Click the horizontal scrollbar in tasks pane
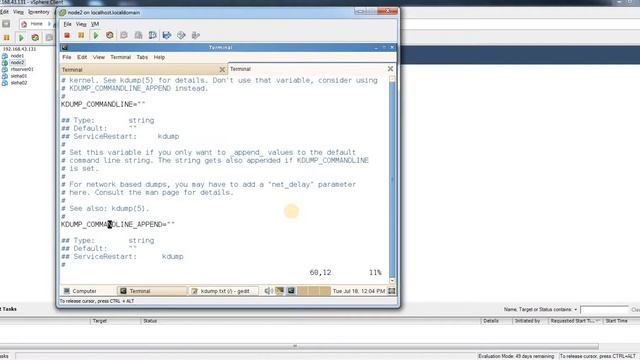This screenshot has width=640, height=360. coord(300,347)
